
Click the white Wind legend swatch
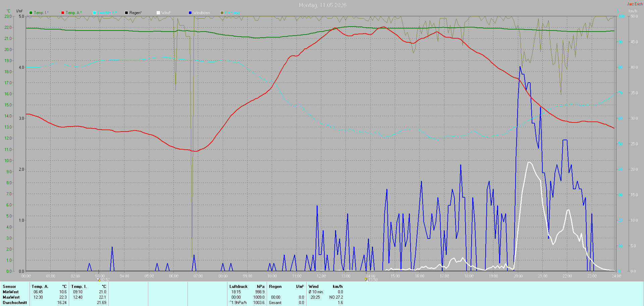click(158, 13)
